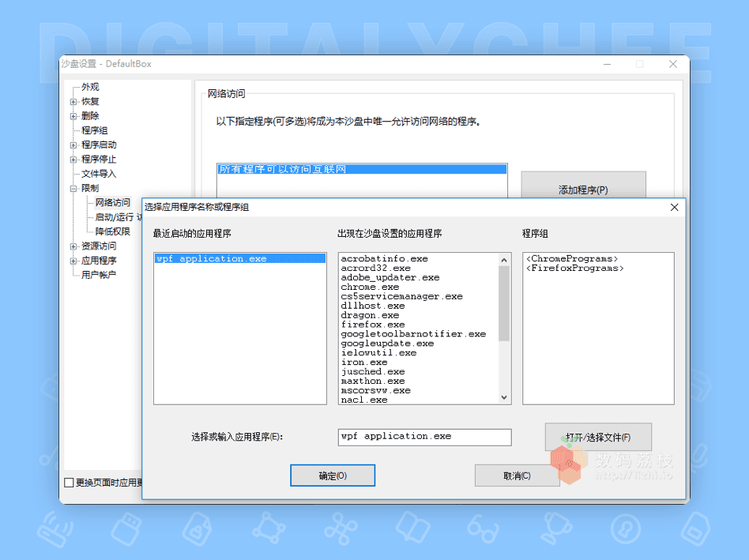Click the list scrollbar up arrow

coord(504,260)
